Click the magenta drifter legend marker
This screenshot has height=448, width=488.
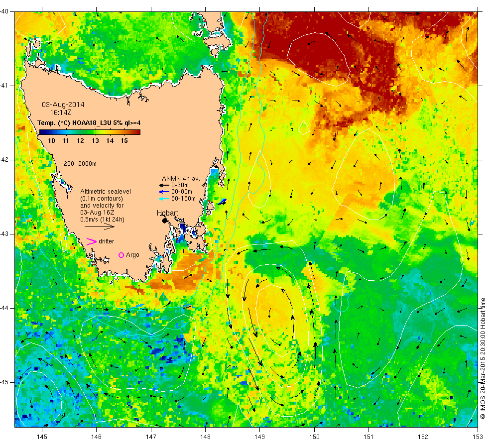(91, 241)
